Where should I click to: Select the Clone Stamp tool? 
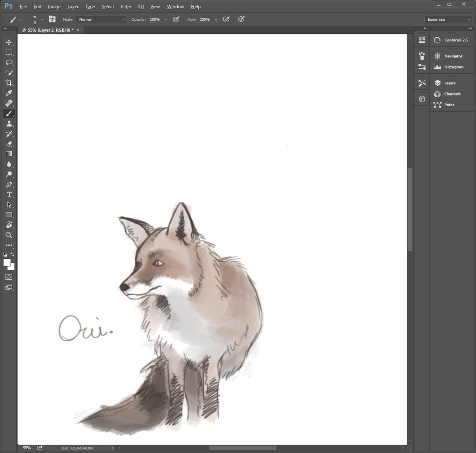coord(9,124)
